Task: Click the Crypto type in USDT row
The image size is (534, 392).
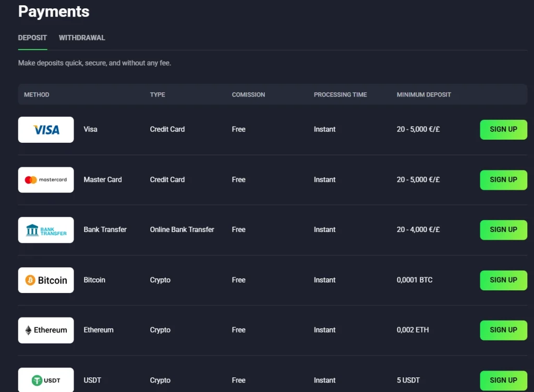Action: tap(160, 381)
